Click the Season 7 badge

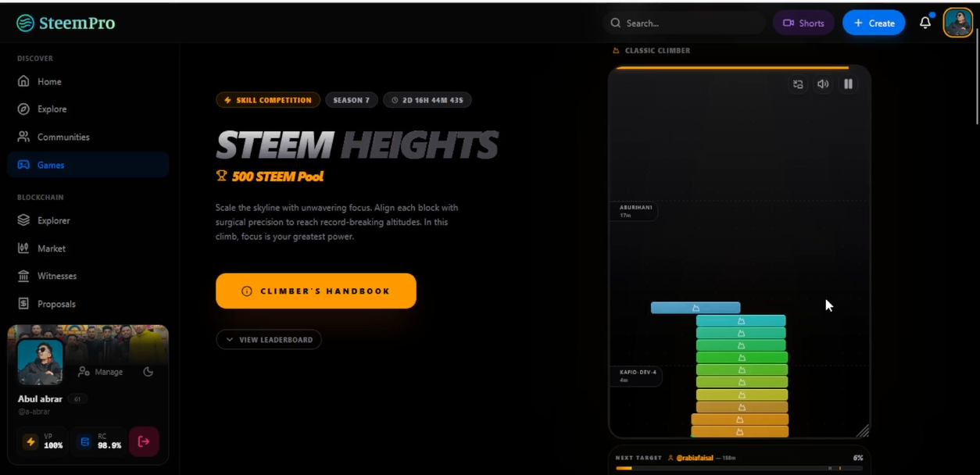pyautogui.click(x=352, y=100)
